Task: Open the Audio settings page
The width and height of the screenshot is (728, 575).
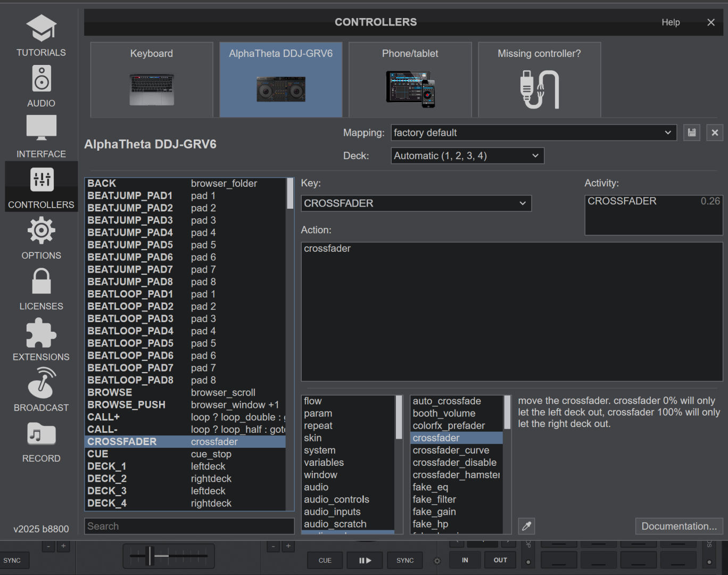Action: 41,86
